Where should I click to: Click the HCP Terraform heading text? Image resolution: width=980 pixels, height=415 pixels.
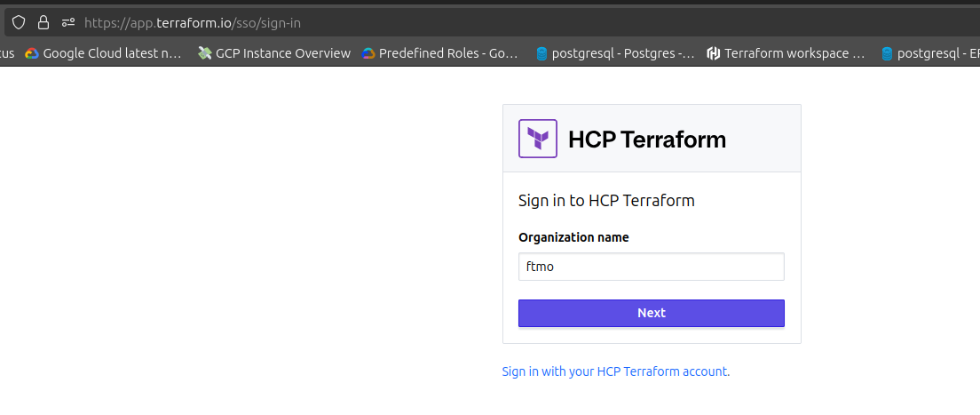(x=646, y=140)
